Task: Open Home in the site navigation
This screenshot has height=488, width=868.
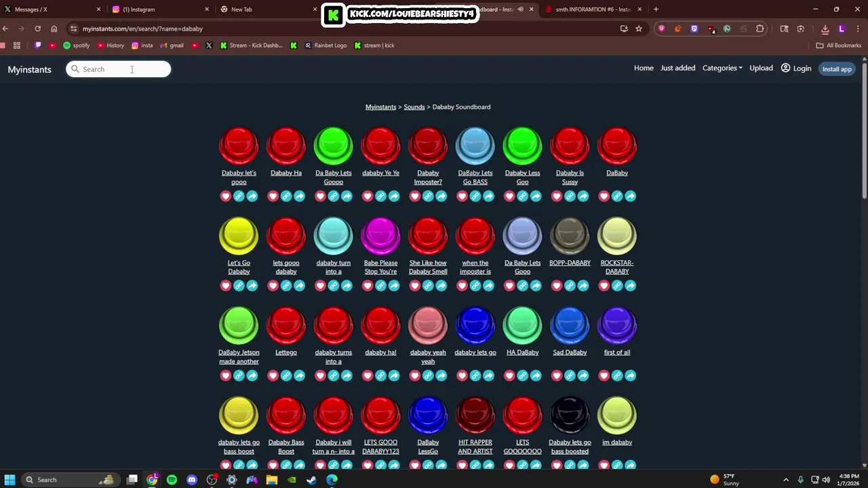Action: coord(644,68)
